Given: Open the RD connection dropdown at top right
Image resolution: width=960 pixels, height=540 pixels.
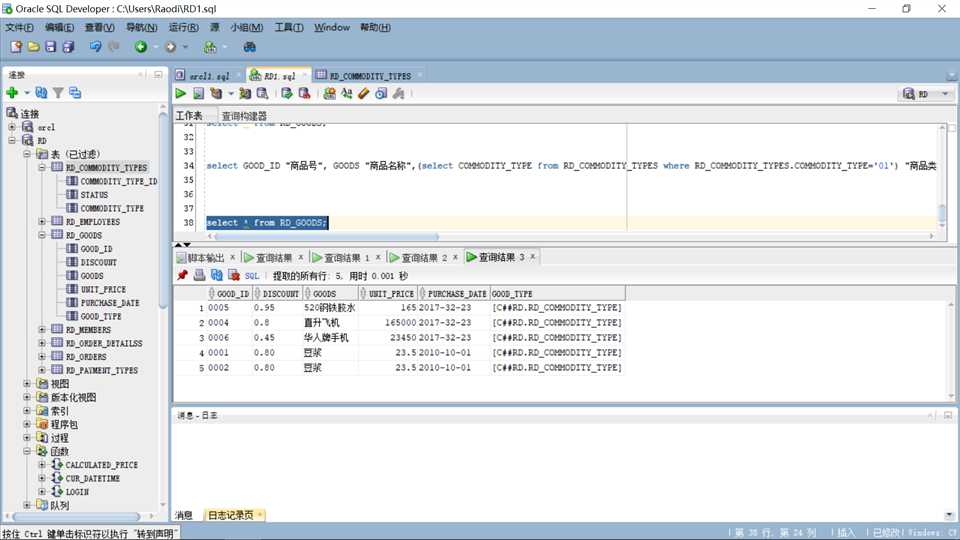Looking at the screenshot, I should (945, 94).
